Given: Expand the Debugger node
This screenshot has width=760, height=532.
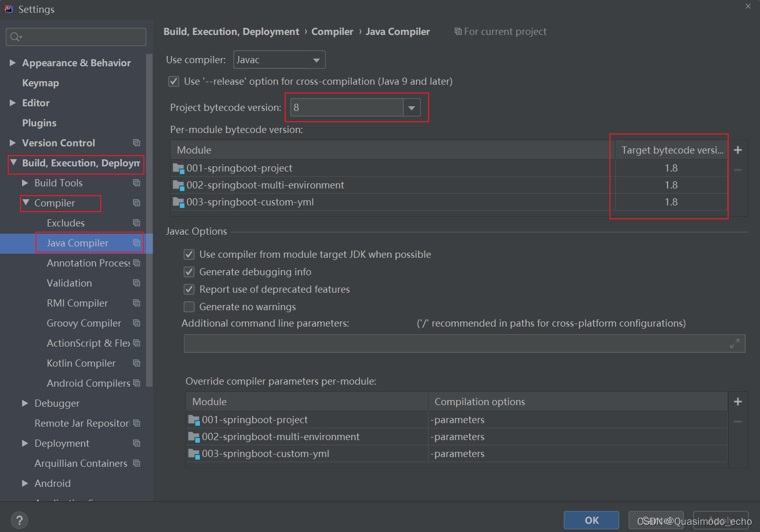Looking at the screenshot, I should [25, 403].
